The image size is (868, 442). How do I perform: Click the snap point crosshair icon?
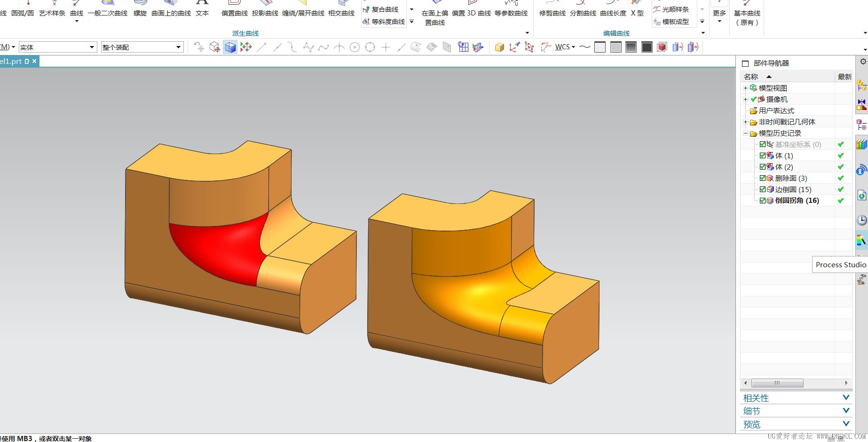[199, 47]
